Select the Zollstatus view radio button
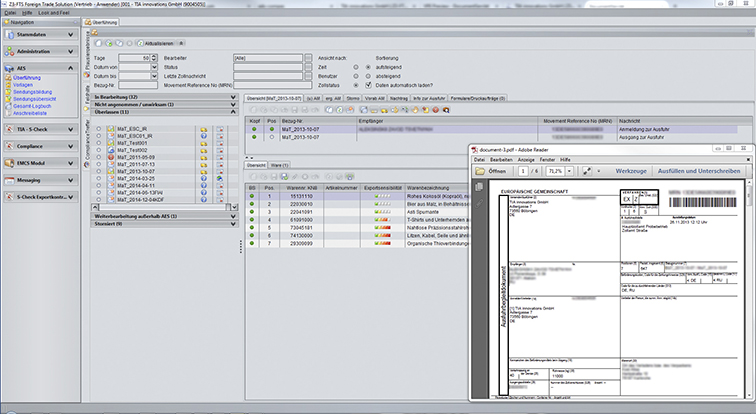Viewport: 756px width, 414px height. click(x=356, y=85)
